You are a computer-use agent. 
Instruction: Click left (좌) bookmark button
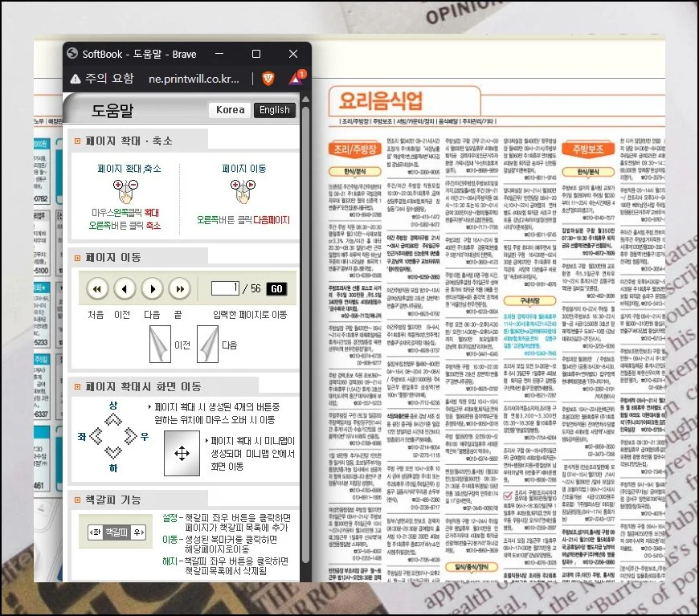coord(96,532)
